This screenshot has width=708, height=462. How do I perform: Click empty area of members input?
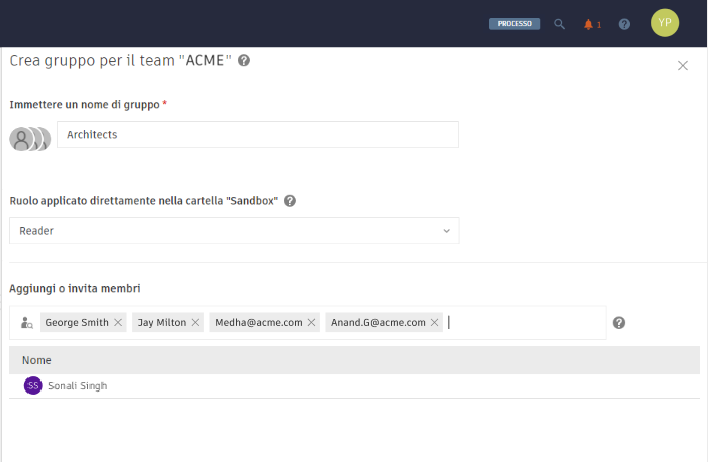point(528,322)
